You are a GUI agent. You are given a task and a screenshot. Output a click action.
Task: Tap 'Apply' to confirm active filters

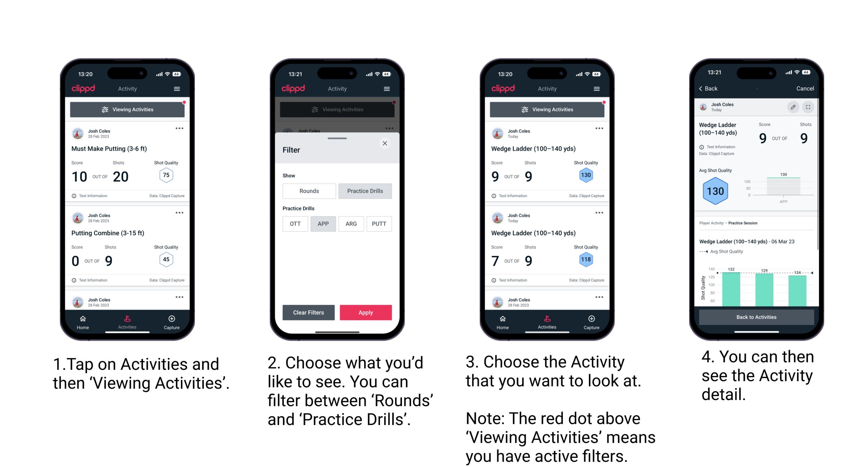tap(366, 312)
